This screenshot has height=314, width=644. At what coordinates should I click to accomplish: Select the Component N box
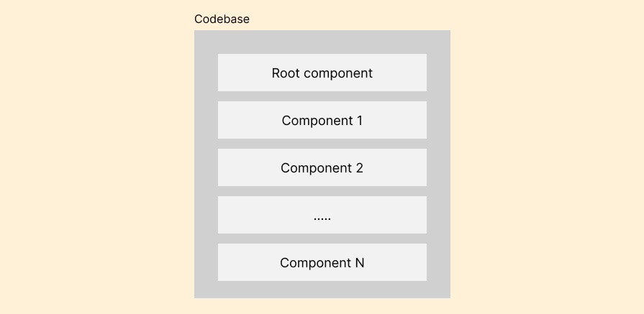(322, 262)
